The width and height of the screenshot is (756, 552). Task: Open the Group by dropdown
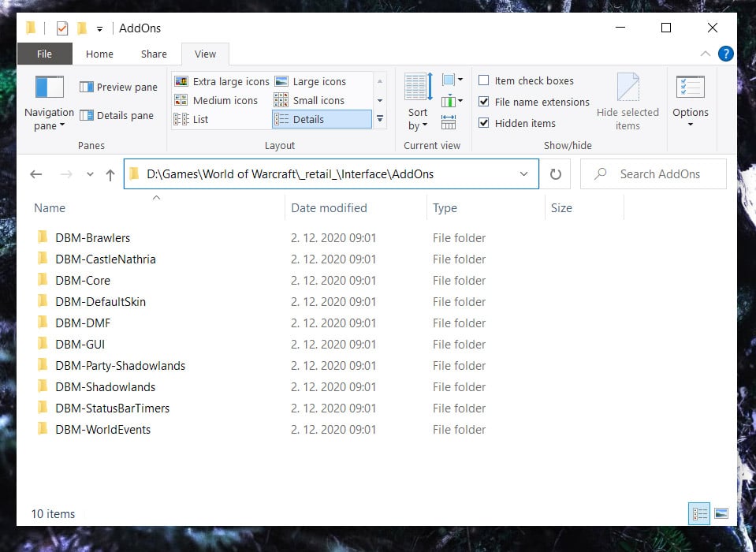coord(452,80)
